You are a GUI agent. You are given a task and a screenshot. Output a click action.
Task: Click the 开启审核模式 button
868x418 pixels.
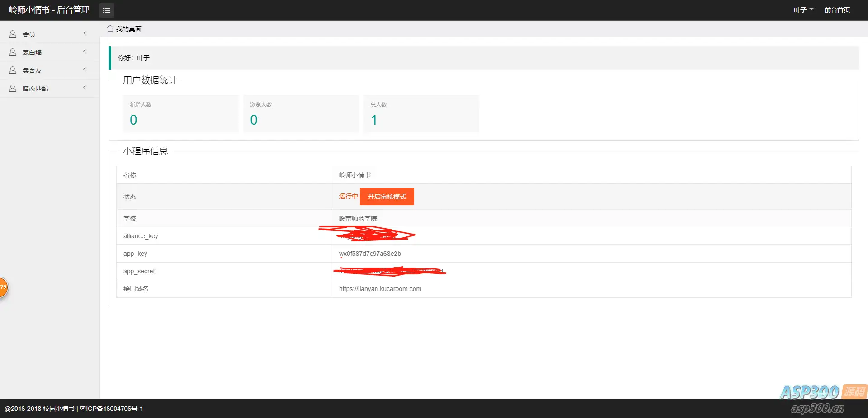(x=387, y=197)
